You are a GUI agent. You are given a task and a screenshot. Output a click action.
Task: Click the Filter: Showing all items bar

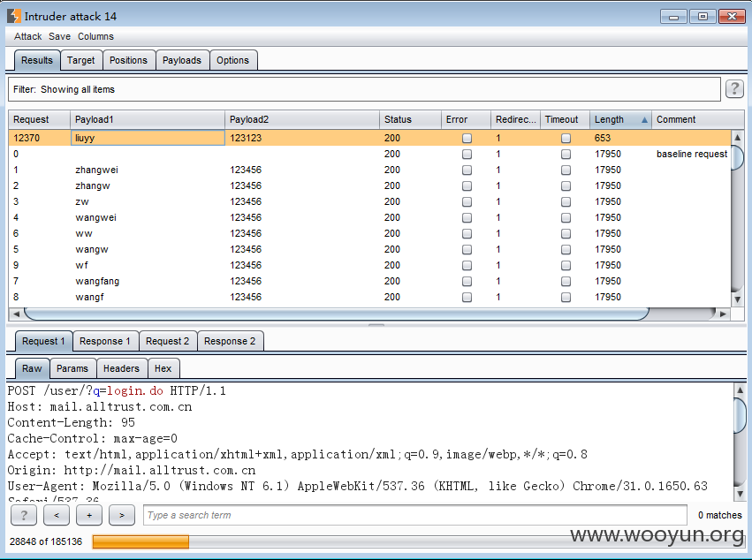click(x=364, y=89)
